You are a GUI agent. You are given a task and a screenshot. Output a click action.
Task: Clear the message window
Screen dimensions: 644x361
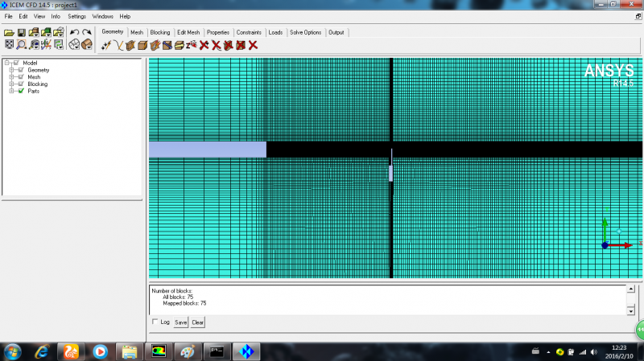coord(197,322)
